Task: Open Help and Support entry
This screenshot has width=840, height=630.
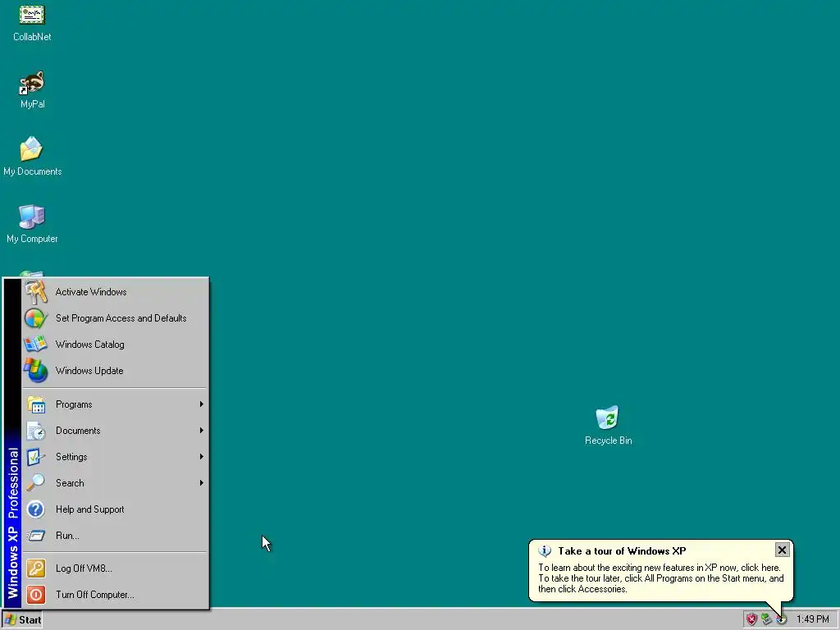Action: coord(115,509)
